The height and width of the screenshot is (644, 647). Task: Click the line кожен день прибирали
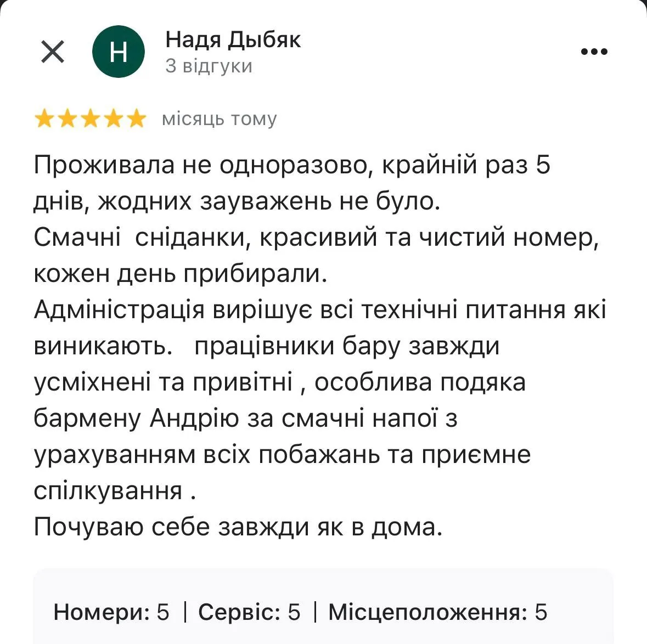(180, 274)
